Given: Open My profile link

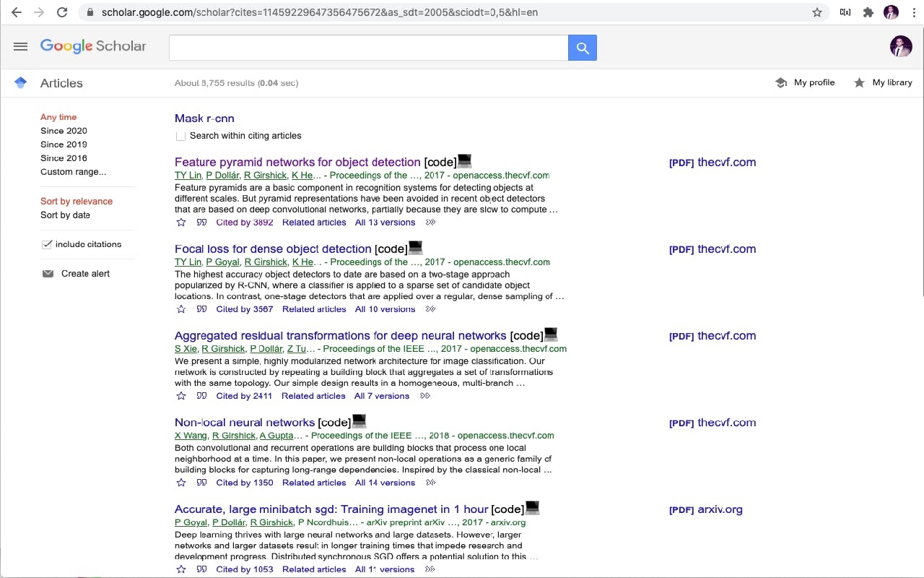Looking at the screenshot, I should pos(805,82).
